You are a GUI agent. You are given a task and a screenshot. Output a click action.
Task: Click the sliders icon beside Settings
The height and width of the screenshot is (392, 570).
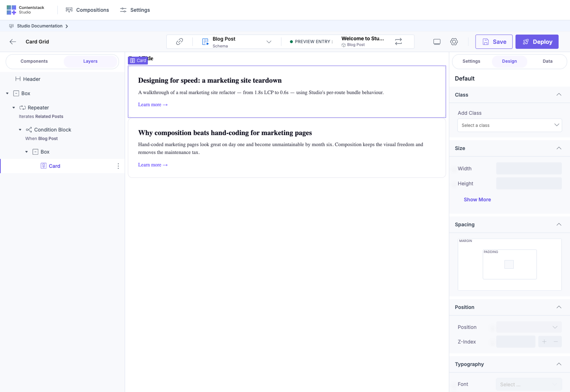[123, 10]
